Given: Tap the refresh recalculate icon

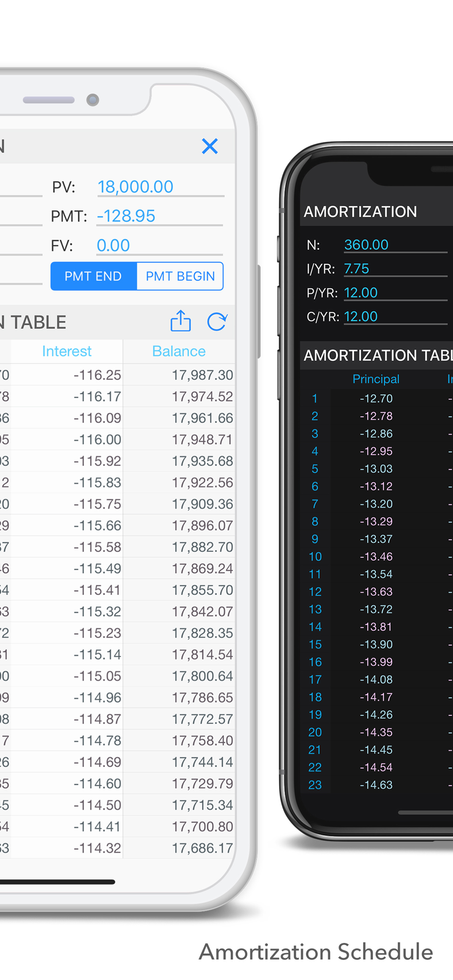Looking at the screenshot, I should tap(217, 322).
